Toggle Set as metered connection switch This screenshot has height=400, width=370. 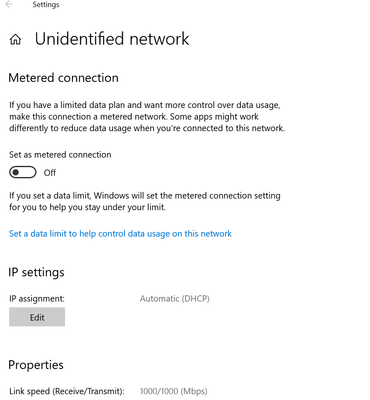(x=23, y=172)
